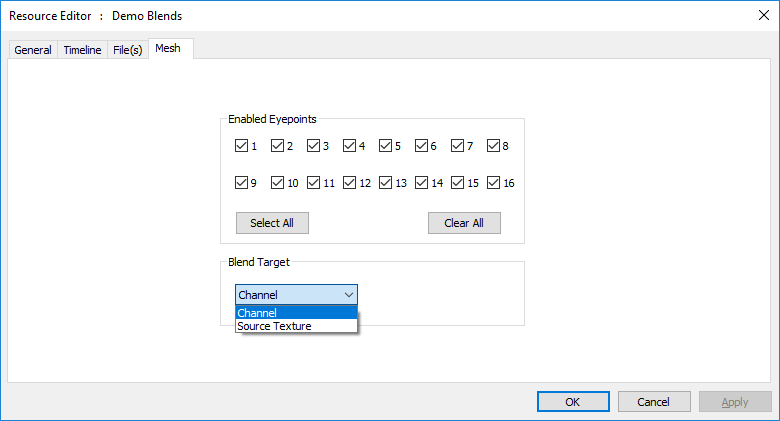Dismiss dialog with Cancel button
Viewport: 780px width, 421px height.
(654, 402)
